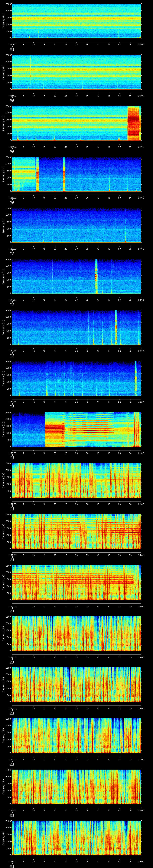The height and width of the screenshot is (868, 153).
Task: Select the spectrogram row beginning 1:23:00
Action: click(x=76, y=72)
